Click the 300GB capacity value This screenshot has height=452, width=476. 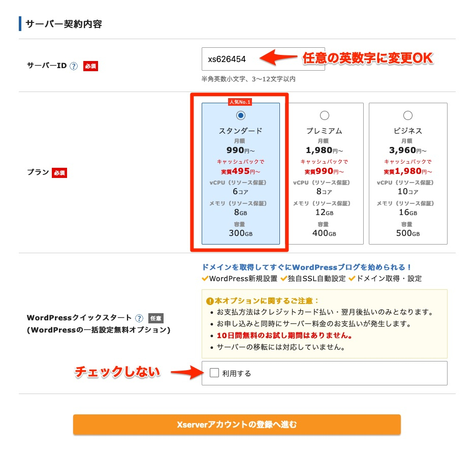[x=240, y=233]
